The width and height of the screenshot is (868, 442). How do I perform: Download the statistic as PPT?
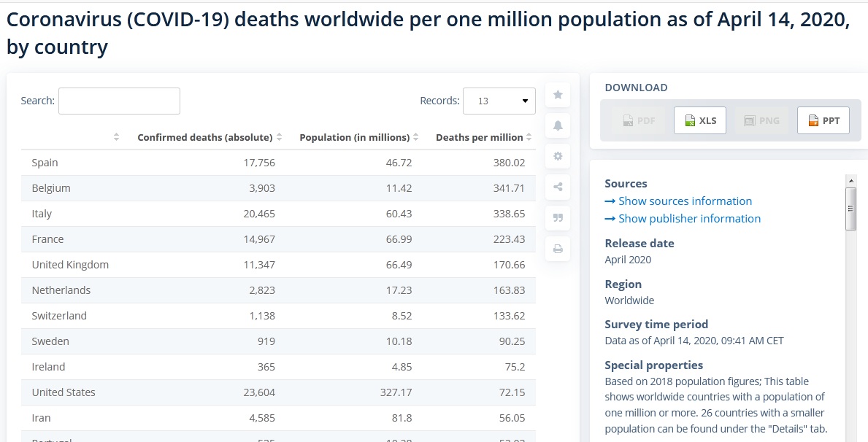coord(823,120)
